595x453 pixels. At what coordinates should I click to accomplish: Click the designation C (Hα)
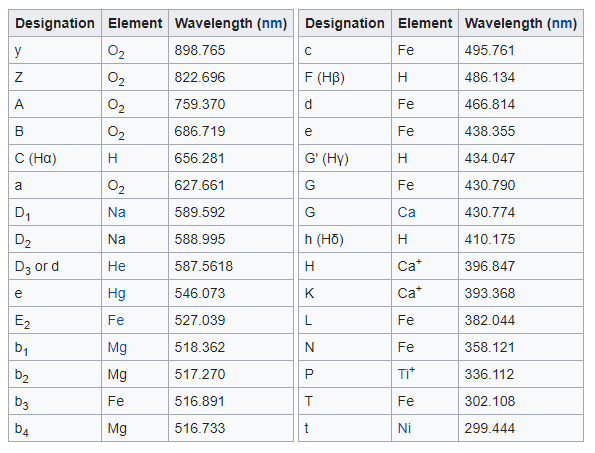coord(35,159)
